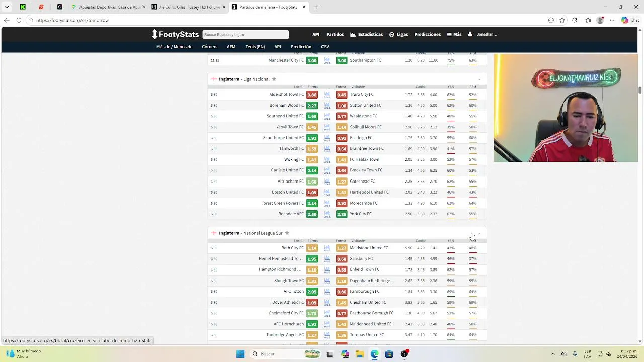644x362 pixels.
Task: Select AEM in sub navigation
Action: (x=231, y=47)
